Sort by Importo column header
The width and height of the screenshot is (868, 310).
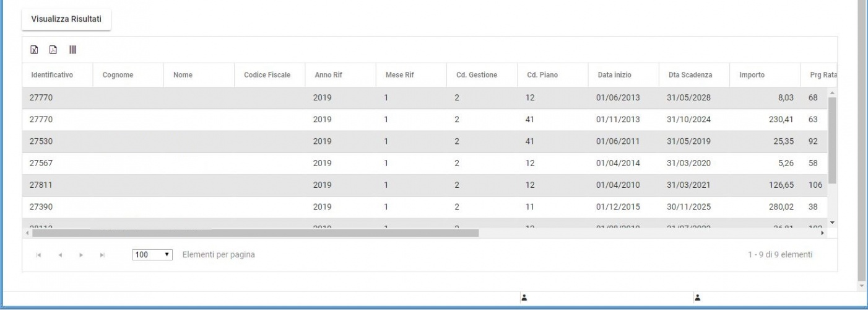[x=752, y=75]
